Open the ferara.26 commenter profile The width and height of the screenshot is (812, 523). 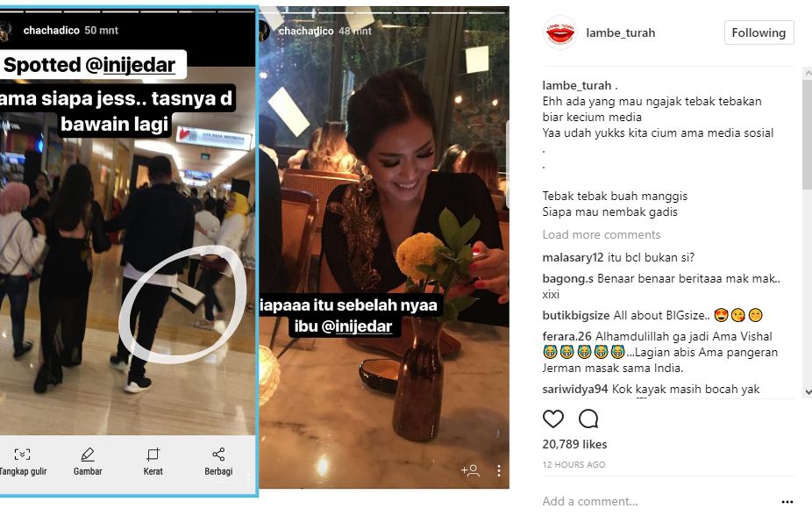567,336
